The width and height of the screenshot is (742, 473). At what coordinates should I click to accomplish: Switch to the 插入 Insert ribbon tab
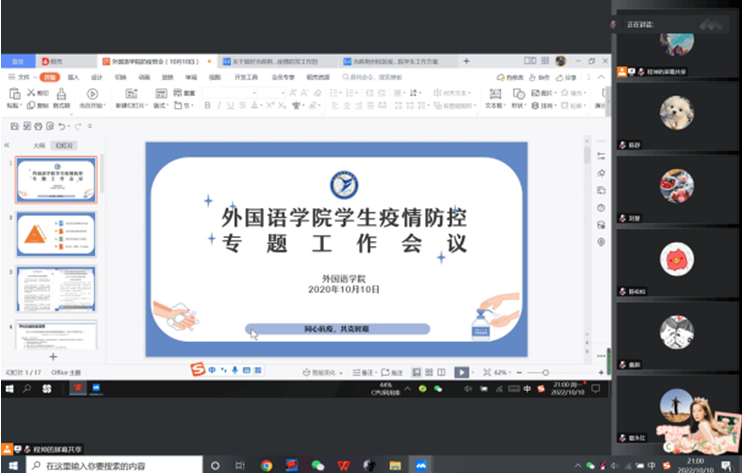[73, 77]
